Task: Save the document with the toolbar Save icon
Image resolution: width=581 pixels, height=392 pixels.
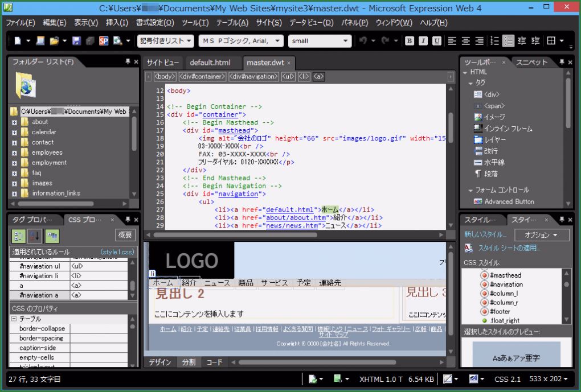Action: point(76,41)
